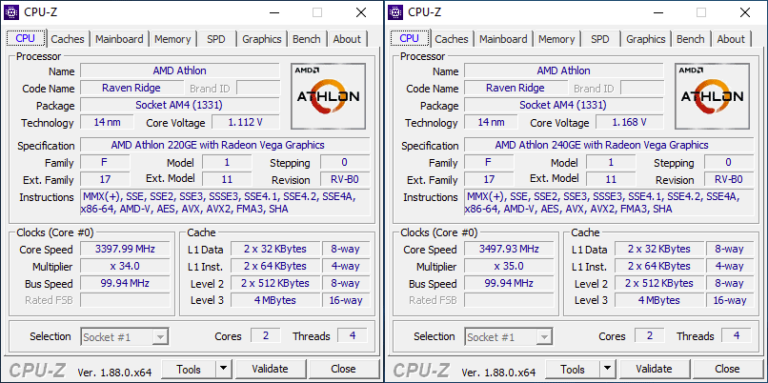The height and width of the screenshot is (383, 768).
Task: Click empty Brand ID field in left window
Action: [x=258, y=88]
